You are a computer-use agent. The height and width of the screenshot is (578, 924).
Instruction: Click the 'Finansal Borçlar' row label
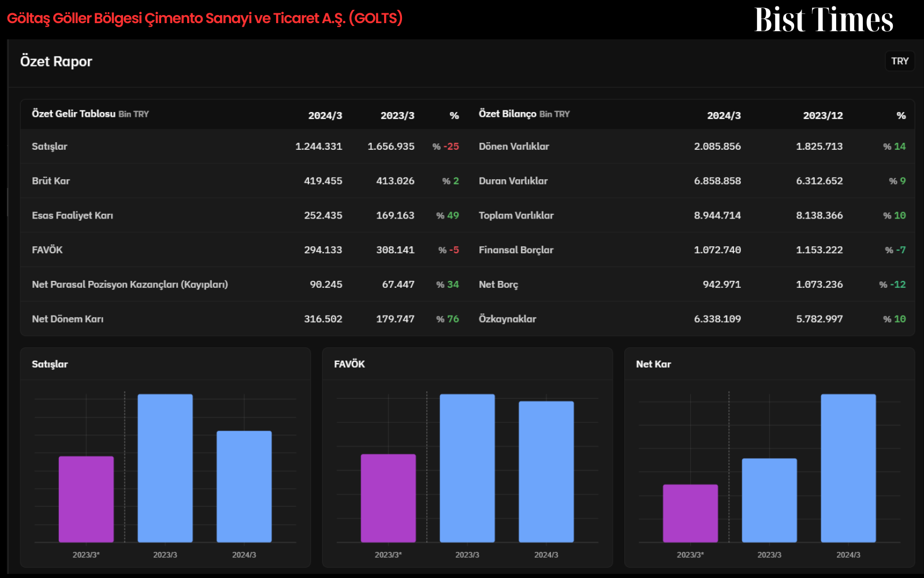coord(516,250)
